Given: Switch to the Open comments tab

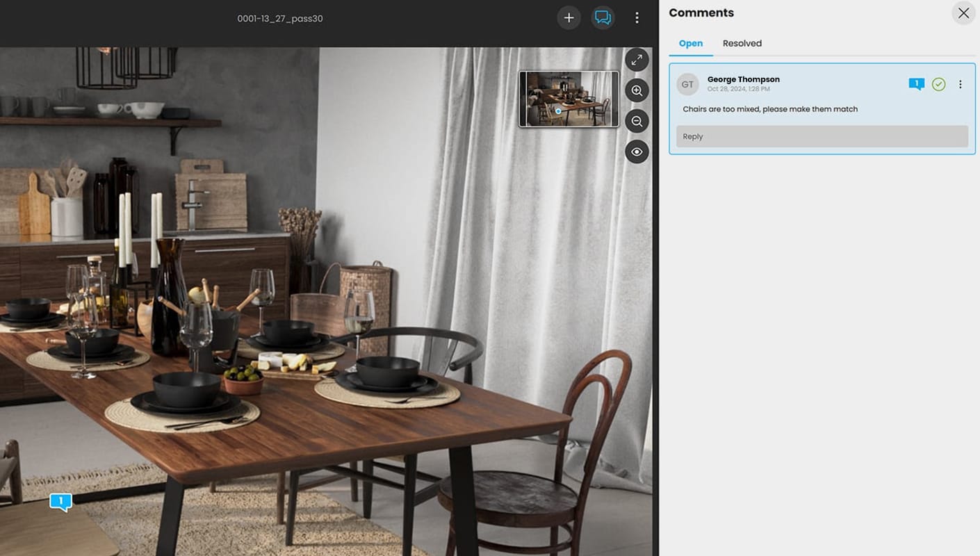Looking at the screenshot, I should 691,43.
